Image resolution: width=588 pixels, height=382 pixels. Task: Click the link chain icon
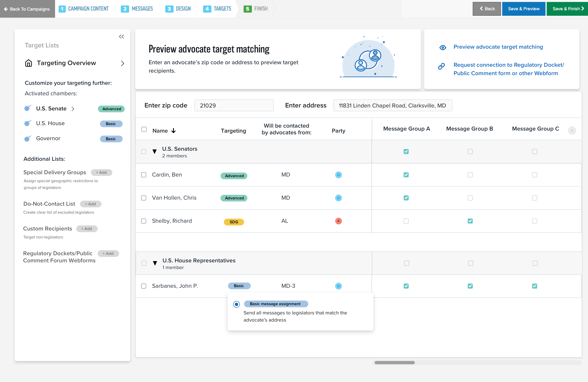coord(441,66)
